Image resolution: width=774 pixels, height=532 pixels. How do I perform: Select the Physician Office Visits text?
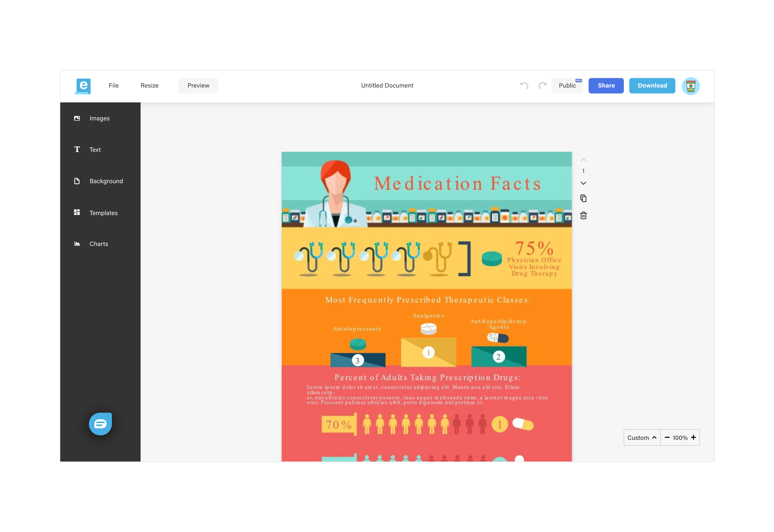tap(534, 267)
